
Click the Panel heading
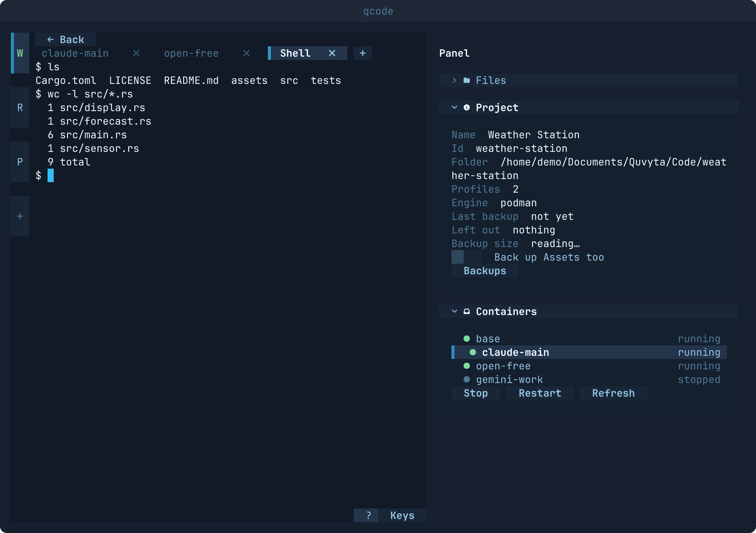click(454, 53)
